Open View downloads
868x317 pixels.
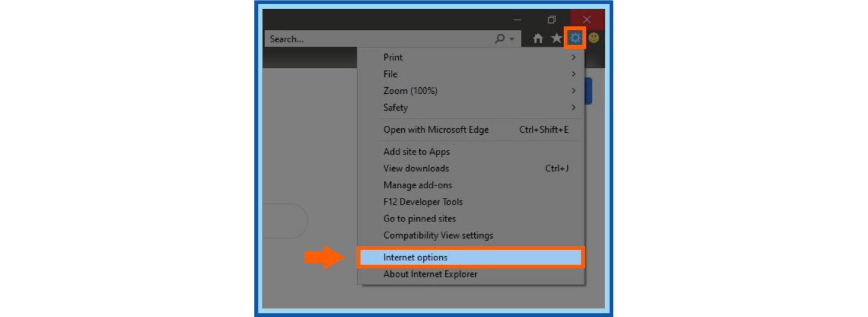pos(471,168)
